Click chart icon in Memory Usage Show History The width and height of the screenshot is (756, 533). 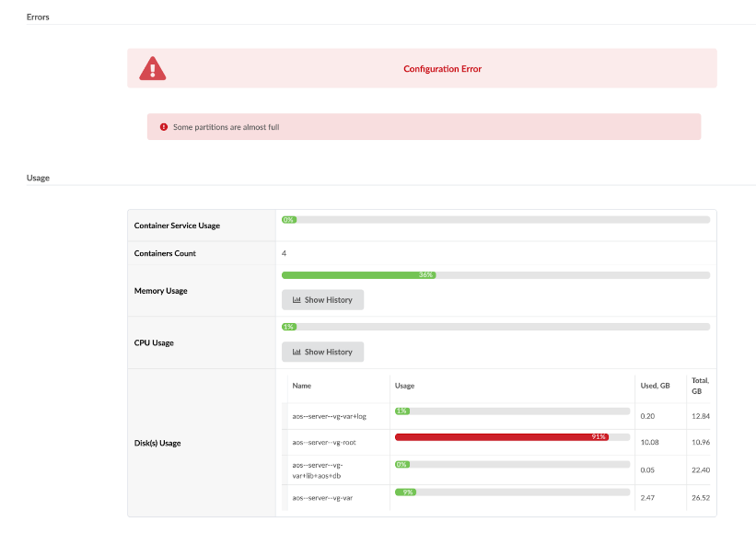297,300
